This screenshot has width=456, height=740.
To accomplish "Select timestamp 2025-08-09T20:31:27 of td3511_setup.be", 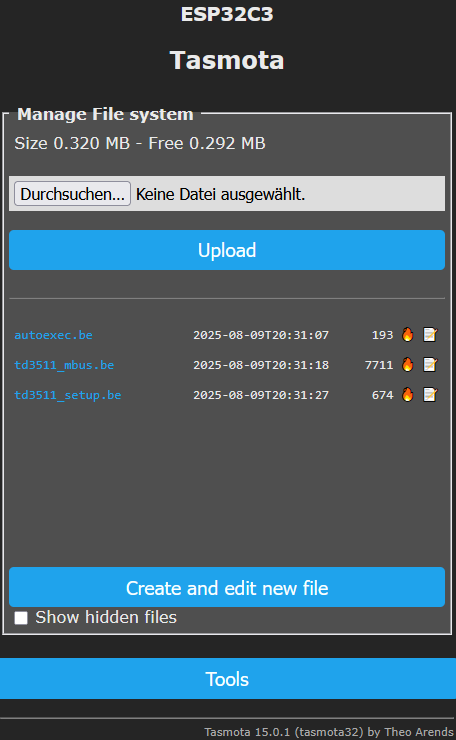I will coord(261,395).
